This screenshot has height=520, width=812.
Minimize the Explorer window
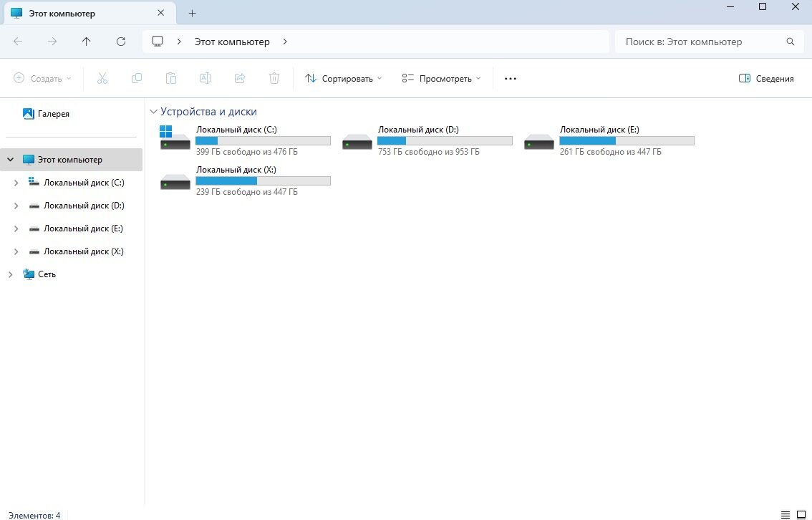(x=730, y=6)
